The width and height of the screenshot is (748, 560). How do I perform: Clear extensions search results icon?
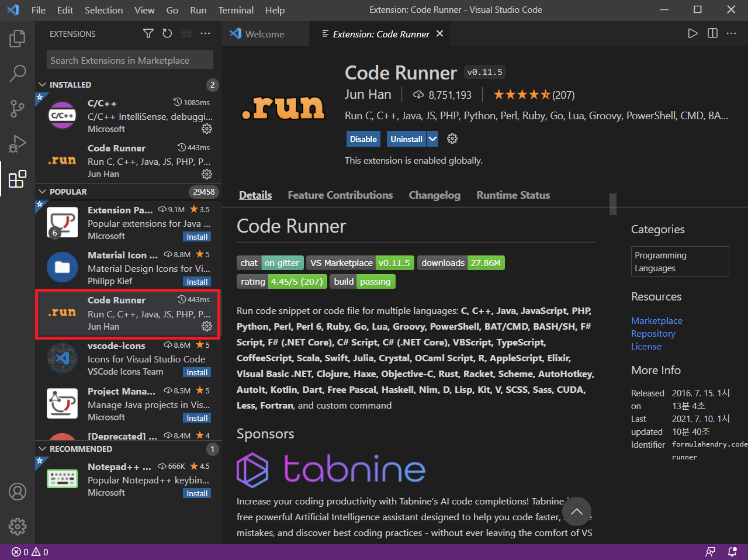(x=186, y=34)
